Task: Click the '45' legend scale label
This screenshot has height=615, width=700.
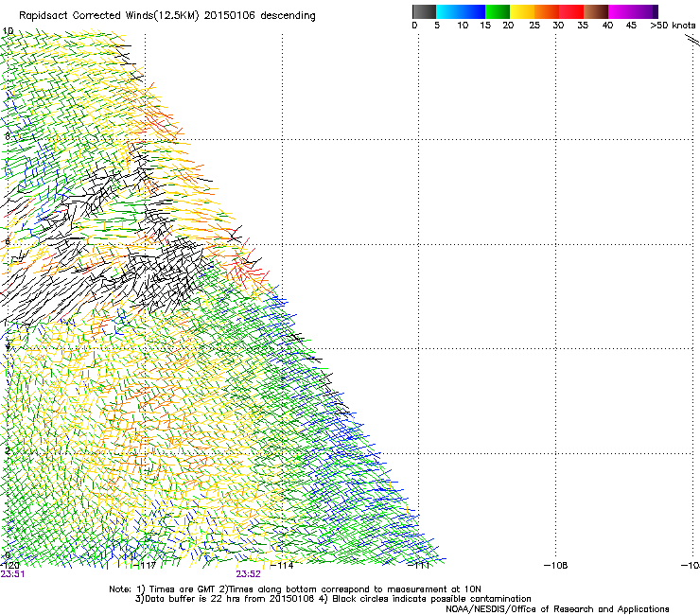Action: tap(631, 26)
